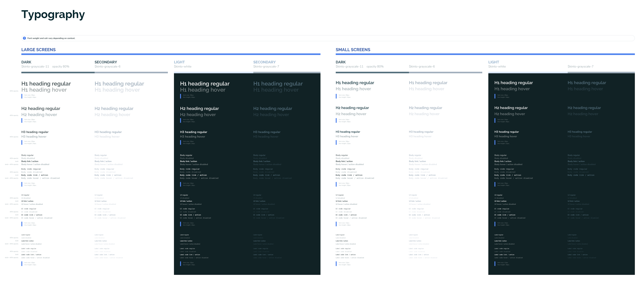This screenshot has width=644, height=284.
Task: Click 'H1 heading regular' in Large Screens DARK column
Action: coord(46,84)
